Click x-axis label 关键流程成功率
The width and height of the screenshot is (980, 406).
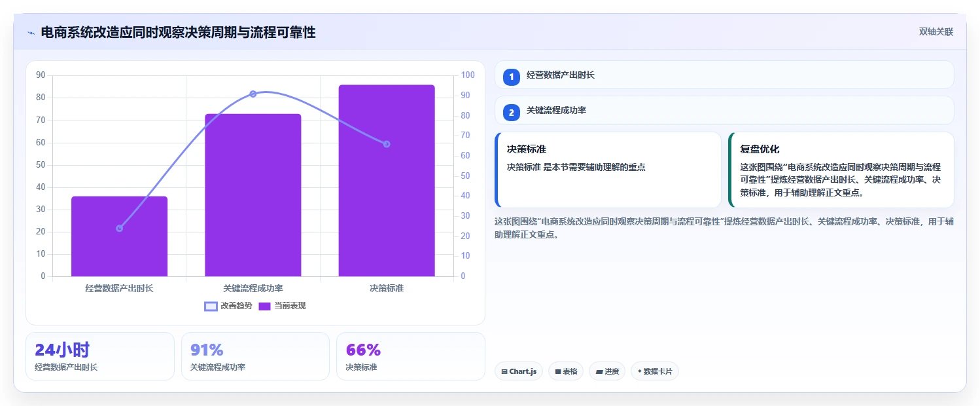tap(253, 288)
